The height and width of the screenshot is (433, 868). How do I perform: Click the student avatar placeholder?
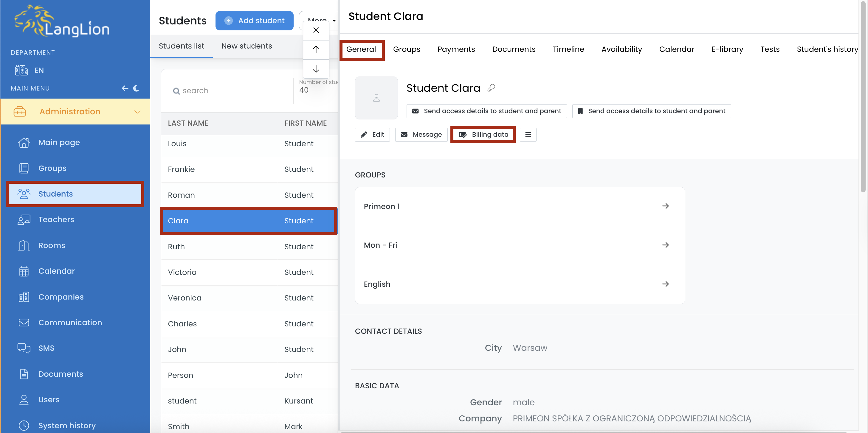pyautogui.click(x=376, y=98)
